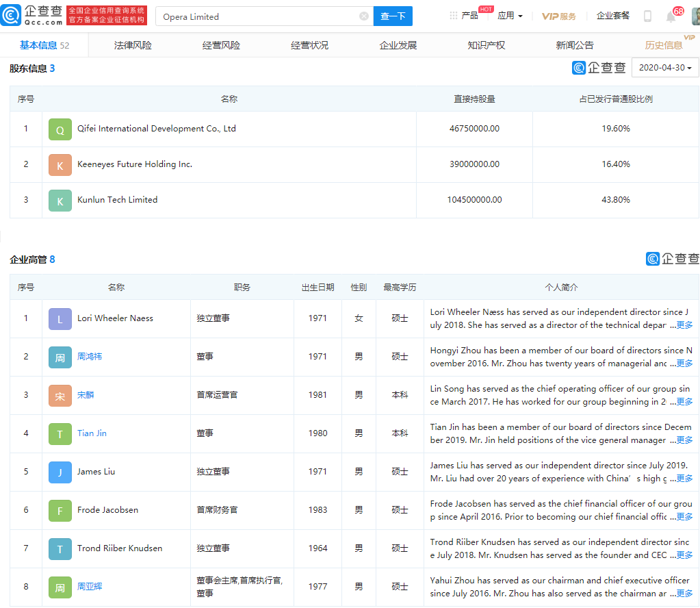
Task: Click the Keeneyes Future orange K avatar
Action: [x=60, y=165]
